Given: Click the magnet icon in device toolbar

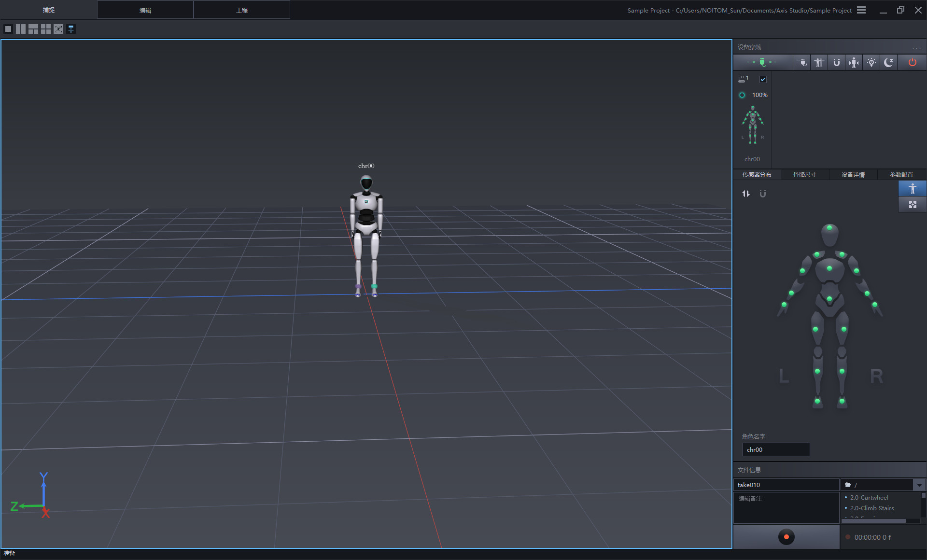Looking at the screenshot, I should pyautogui.click(x=836, y=62).
